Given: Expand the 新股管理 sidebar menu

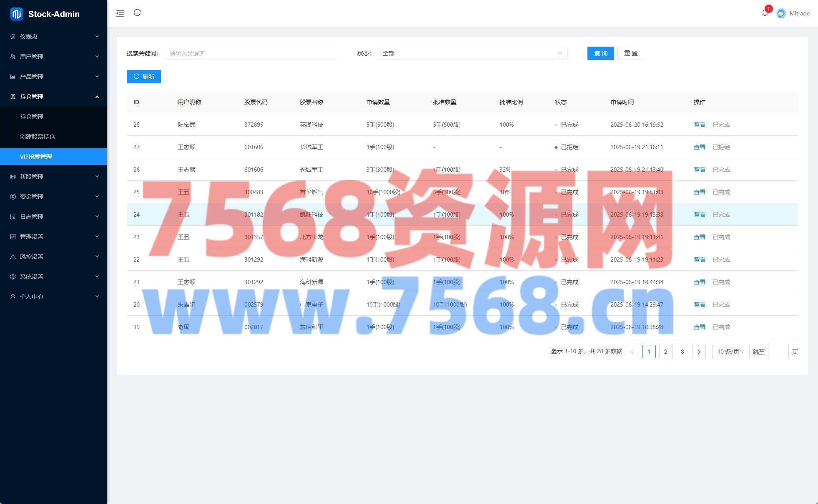Looking at the screenshot, I should pyautogui.click(x=53, y=177).
